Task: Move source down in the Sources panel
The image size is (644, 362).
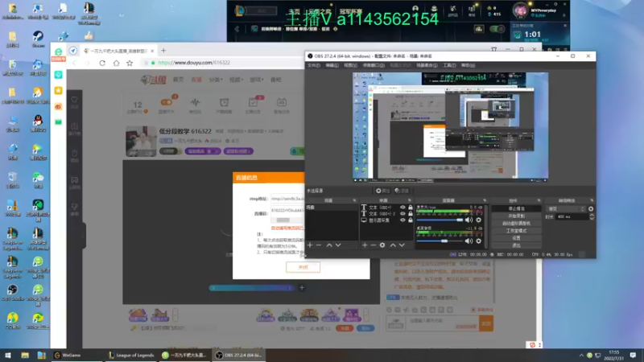Action: 402,245
